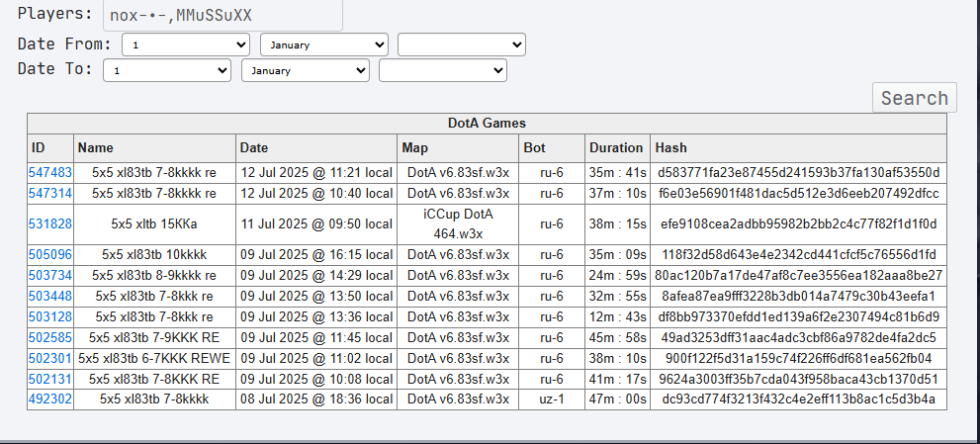Select game name '5x5 xl83tb 7-8KKK RE'
Screen dimensions: 980x444
(154, 379)
